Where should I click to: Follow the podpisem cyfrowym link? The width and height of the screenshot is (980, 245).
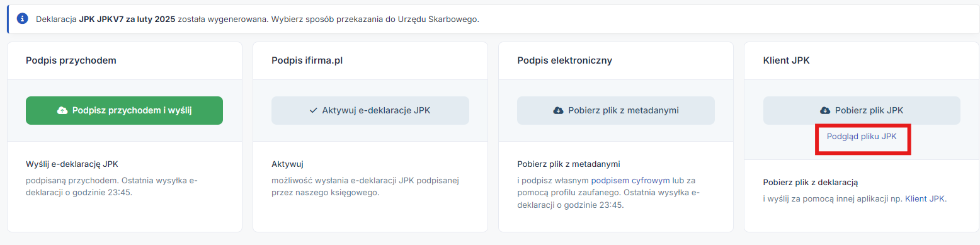630,180
